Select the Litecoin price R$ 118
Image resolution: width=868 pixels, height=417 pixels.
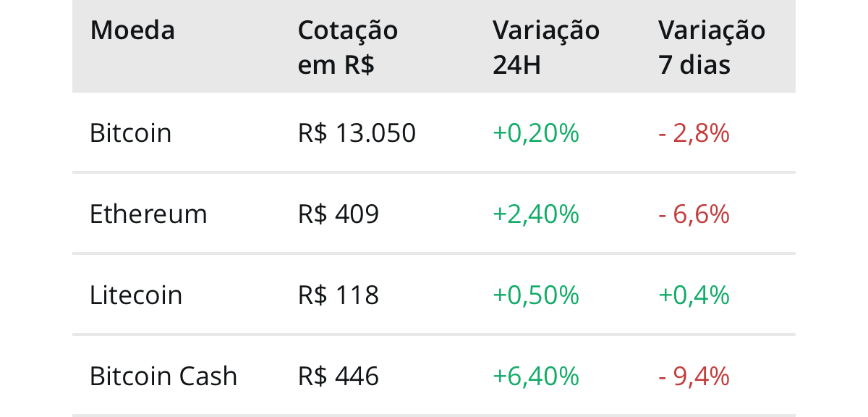coord(338,295)
